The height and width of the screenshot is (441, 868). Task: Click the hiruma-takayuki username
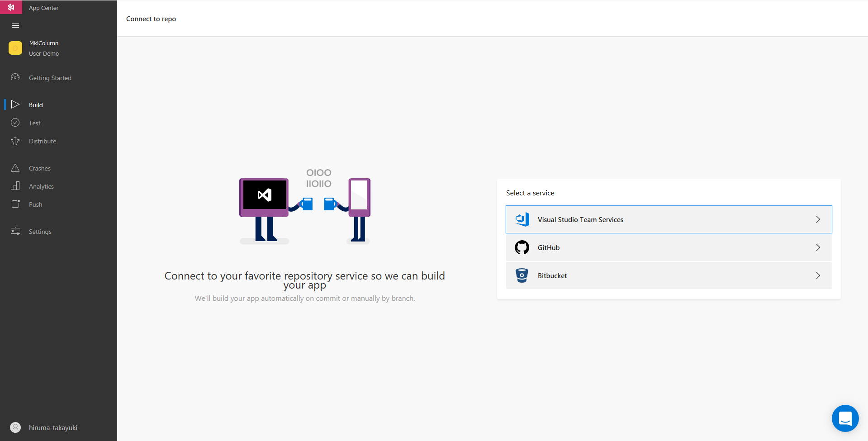tap(53, 428)
